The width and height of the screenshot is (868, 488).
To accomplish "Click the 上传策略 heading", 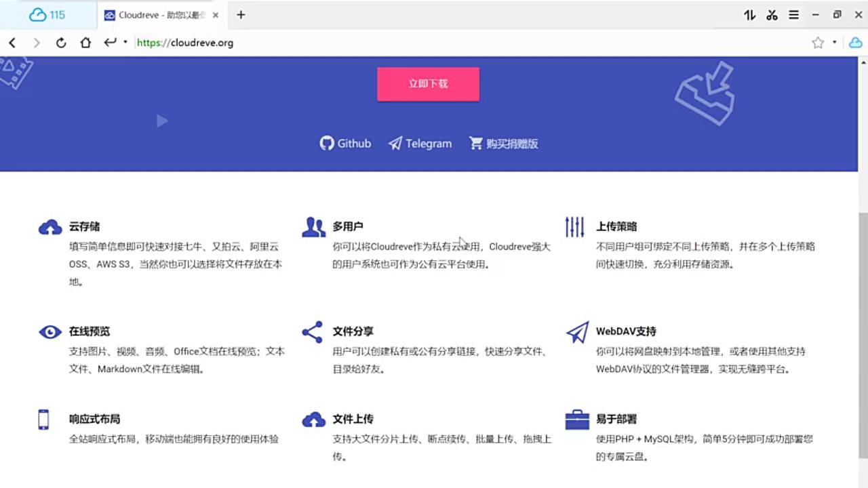I will 616,226.
